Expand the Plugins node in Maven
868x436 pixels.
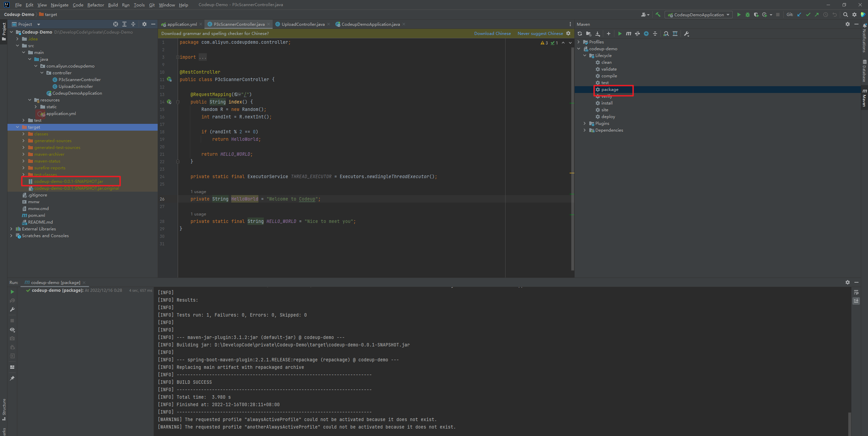pos(585,124)
